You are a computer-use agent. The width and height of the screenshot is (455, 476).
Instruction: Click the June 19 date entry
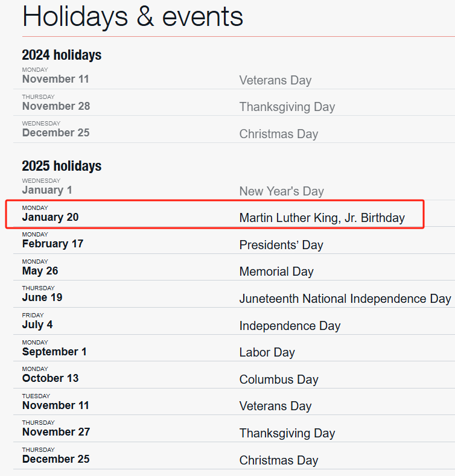(x=42, y=297)
